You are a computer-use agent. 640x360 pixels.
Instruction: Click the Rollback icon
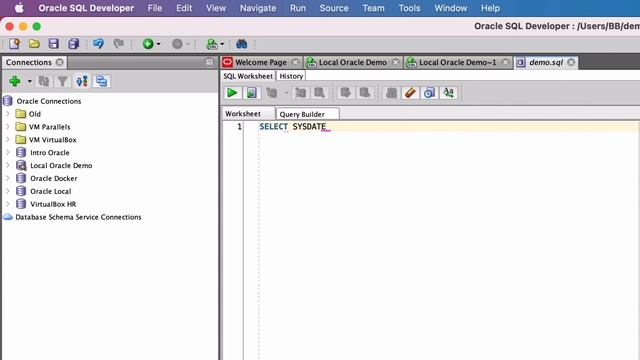tap(365, 93)
